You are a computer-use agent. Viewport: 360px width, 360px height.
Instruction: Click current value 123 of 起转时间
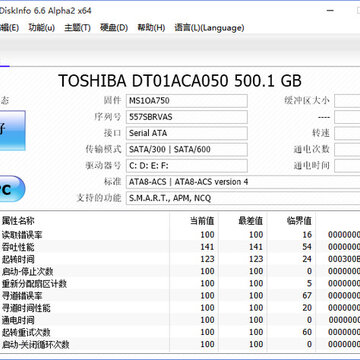(207, 259)
